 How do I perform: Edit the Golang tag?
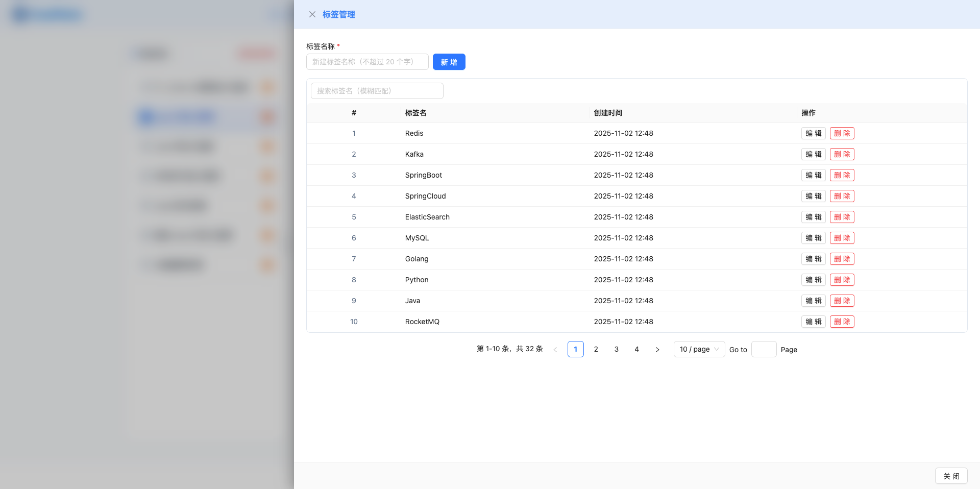[x=814, y=259]
